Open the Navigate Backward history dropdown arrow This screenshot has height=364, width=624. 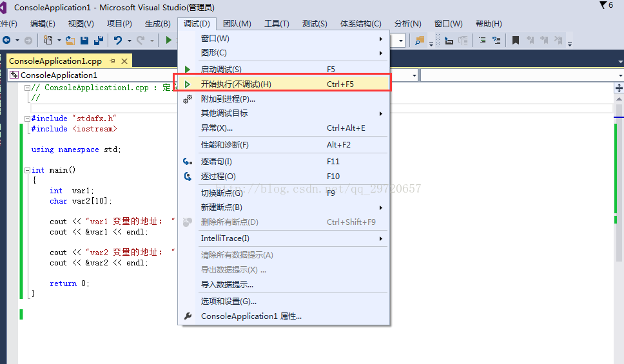tap(17, 40)
